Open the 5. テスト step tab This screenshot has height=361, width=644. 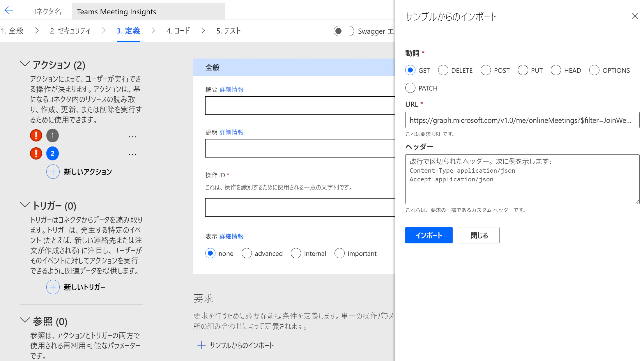click(x=229, y=31)
